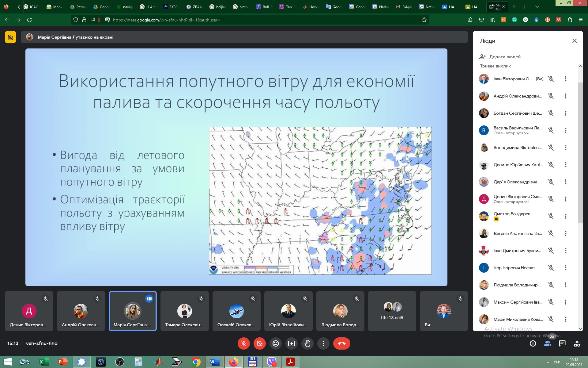This screenshot has width=588, height=368.
Task: Click the present screen button
Action: tap(292, 343)
